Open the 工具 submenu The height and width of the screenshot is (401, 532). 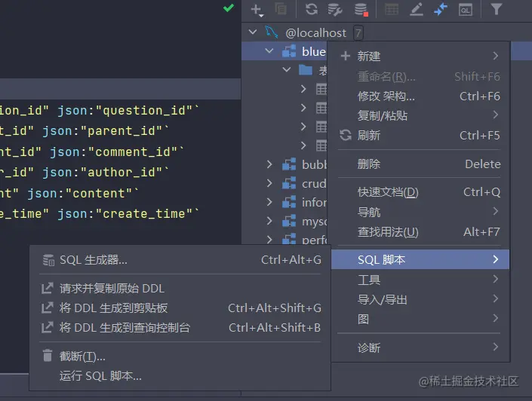click(x=420, y=280)
